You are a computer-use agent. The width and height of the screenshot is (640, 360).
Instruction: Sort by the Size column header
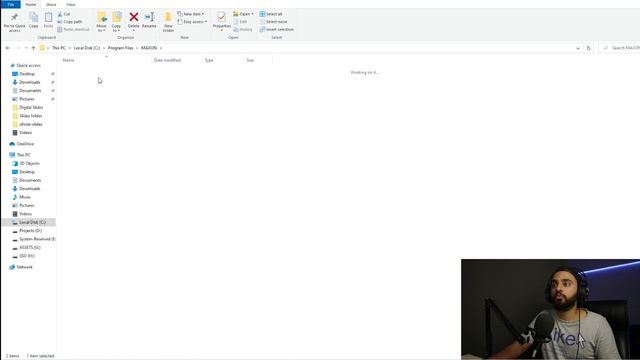pyautogui.click(x=250, y=60)
